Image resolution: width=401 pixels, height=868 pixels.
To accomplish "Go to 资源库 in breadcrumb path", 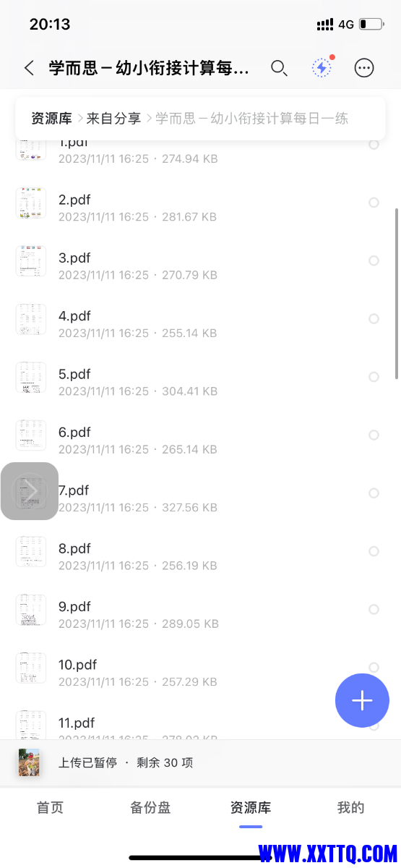I will pyautogui.click(x=51, y=119).
